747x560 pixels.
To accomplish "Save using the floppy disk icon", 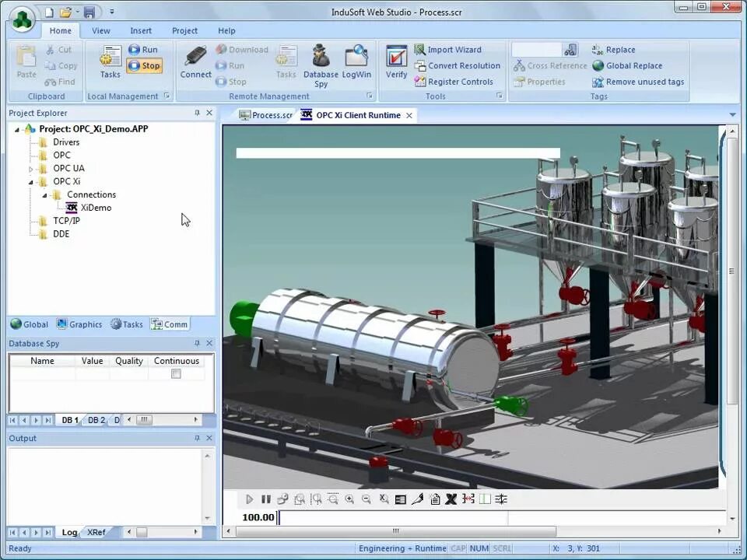I will 89,12.
